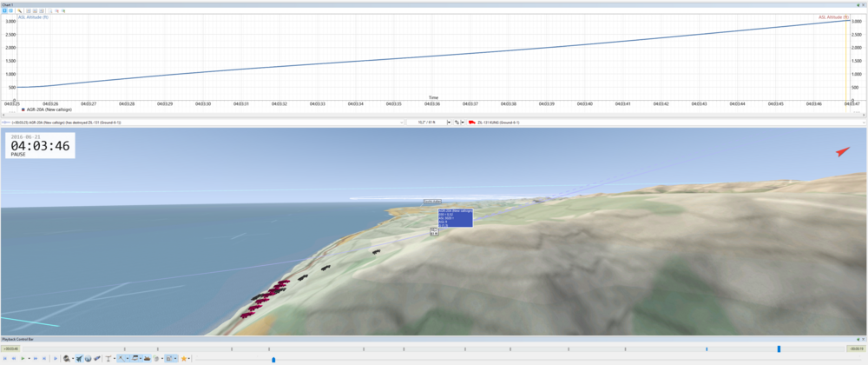Viewport: 868px width, 365px height.
Task: Select the Playback Control Bar title
Action: click(16, 338)
